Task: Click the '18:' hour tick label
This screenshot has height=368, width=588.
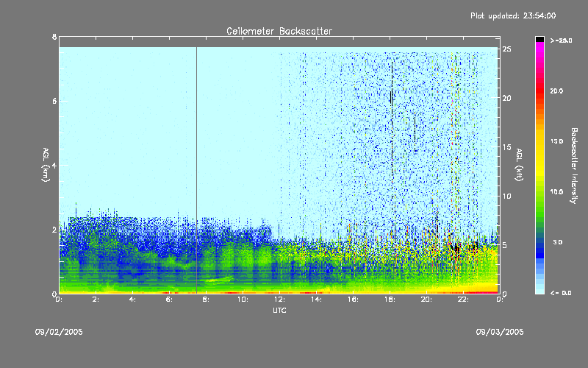Action: [x=390, y=300]
